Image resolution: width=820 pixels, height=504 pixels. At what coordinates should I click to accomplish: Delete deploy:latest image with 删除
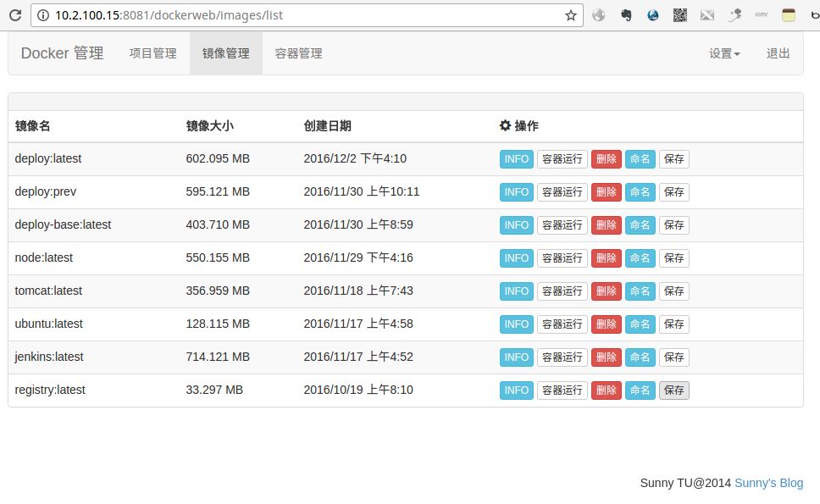pyautogui.click(x=607, y=159)
